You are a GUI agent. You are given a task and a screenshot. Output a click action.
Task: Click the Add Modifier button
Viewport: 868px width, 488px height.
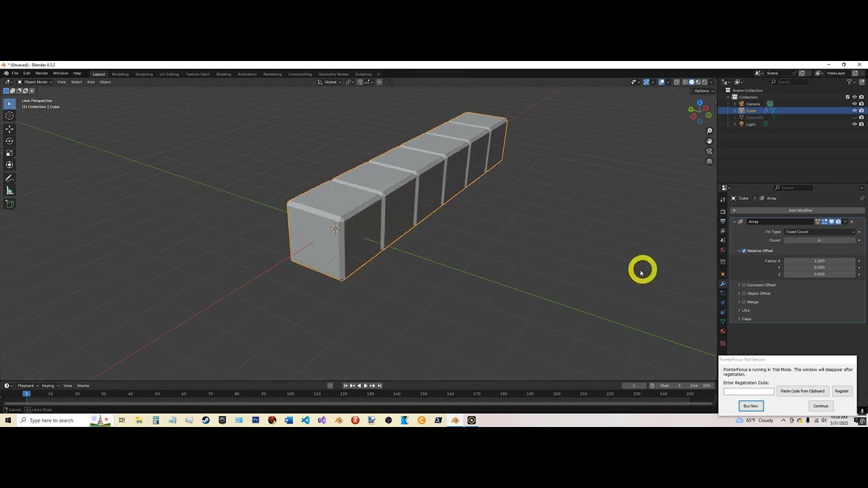[x=797, y=210]
